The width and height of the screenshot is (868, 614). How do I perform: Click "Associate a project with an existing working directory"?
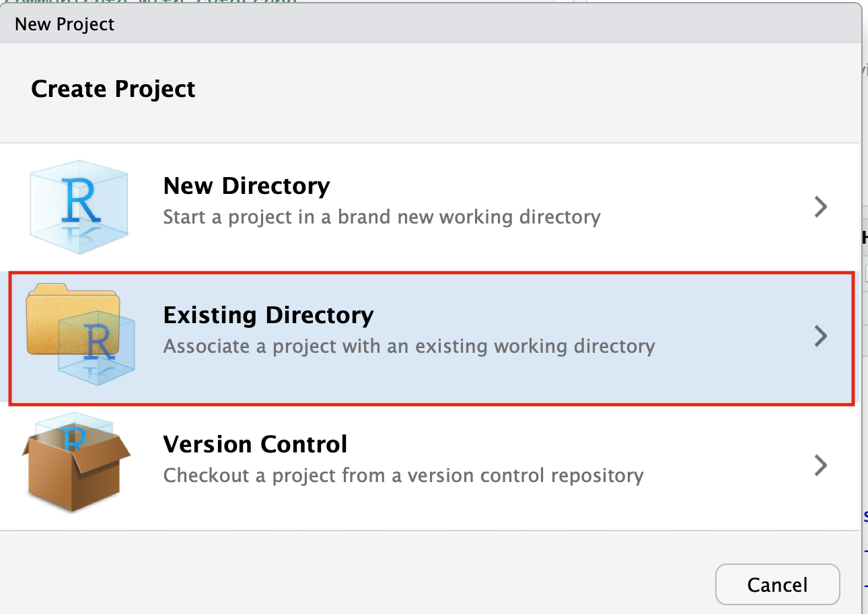click(x=408, y=347)
